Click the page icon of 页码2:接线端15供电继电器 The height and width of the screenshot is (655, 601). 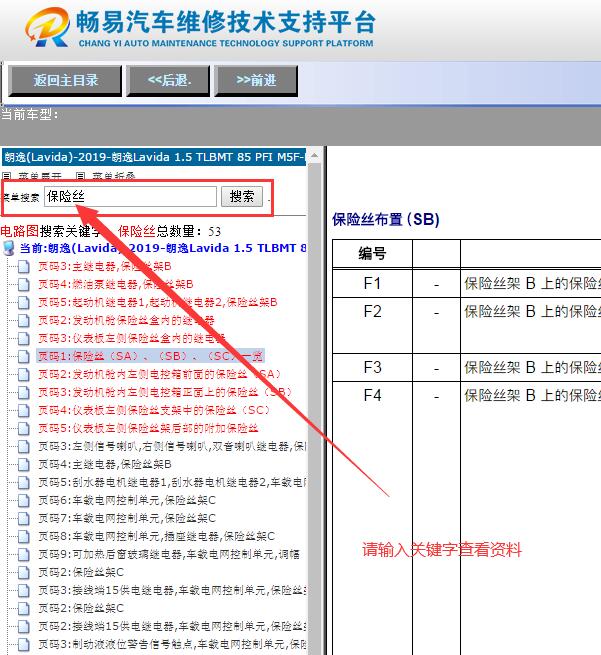click(23, 626)
